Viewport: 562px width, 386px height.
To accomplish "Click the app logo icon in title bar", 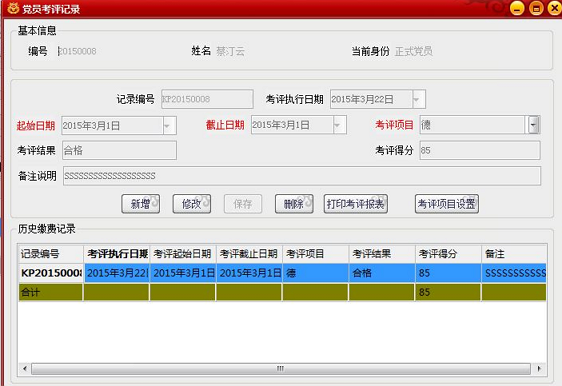I will click(13, 8).
